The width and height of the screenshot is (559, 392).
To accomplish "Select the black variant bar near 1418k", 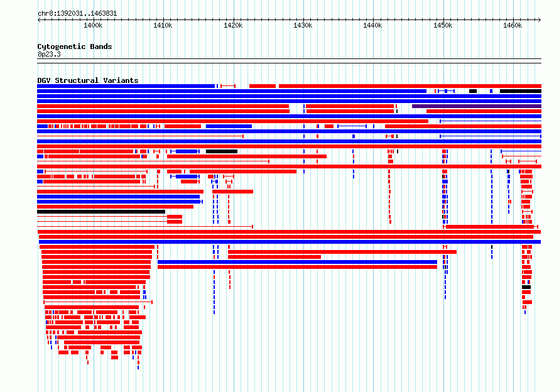I will [222, 151].
